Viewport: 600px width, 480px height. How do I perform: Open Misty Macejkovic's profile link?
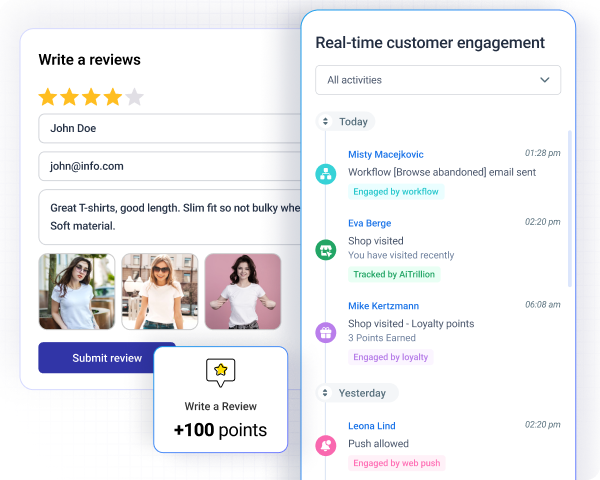(x=386, y=154)
